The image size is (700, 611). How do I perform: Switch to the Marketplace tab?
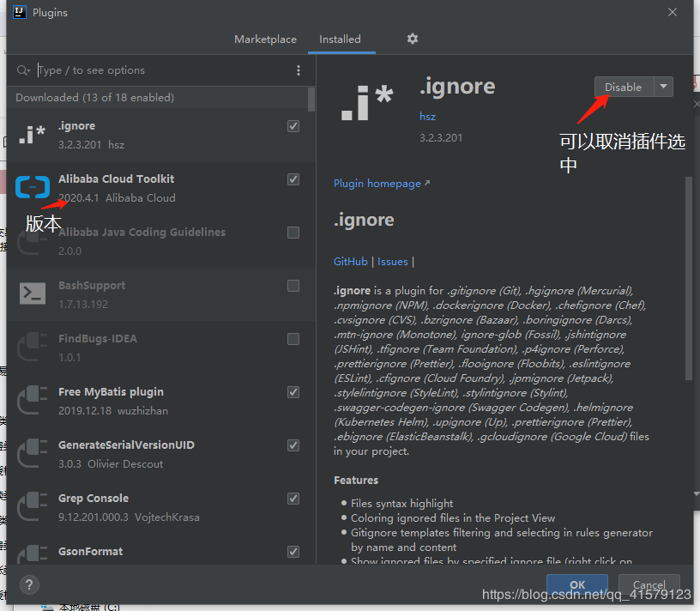click(265, 39)
